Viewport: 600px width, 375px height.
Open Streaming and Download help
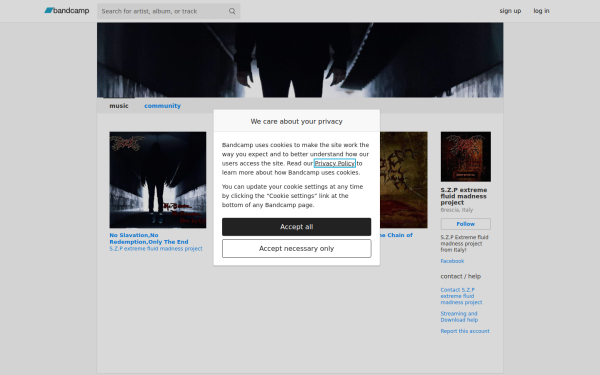pos(459,317)
